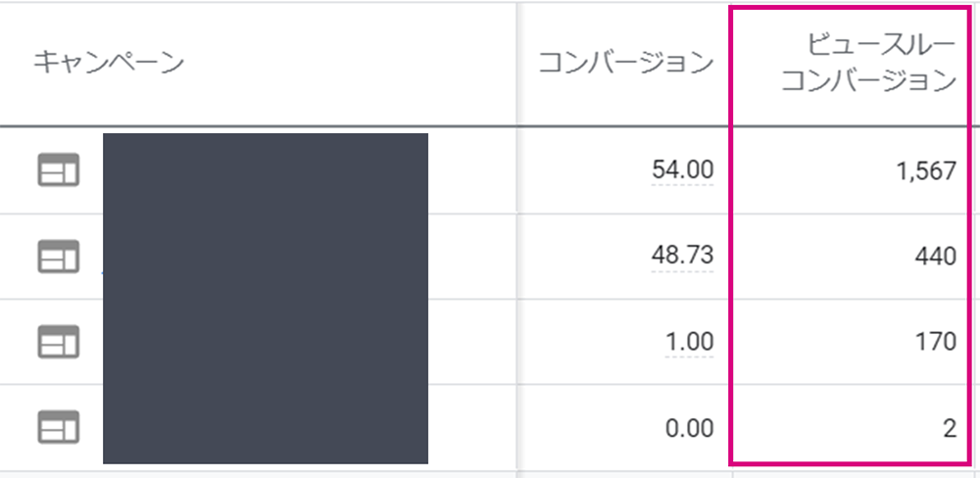Image resolution: width=980 pixels, height=478 pixels.
Task: Click display campaign icon in the 48.73 row
Action: [x=59, y=257]
